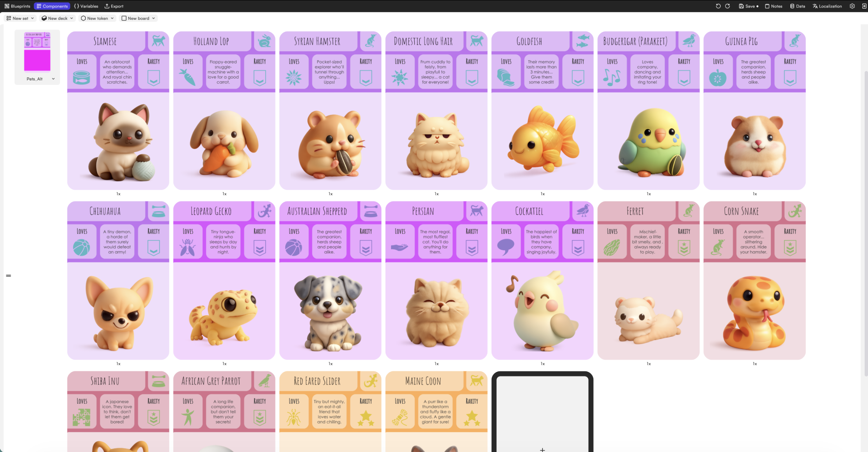Viewport: 868px width, 452px height.
Task: Click the fly Loves icon on Leopard Gecko
Action: [188, 247]
